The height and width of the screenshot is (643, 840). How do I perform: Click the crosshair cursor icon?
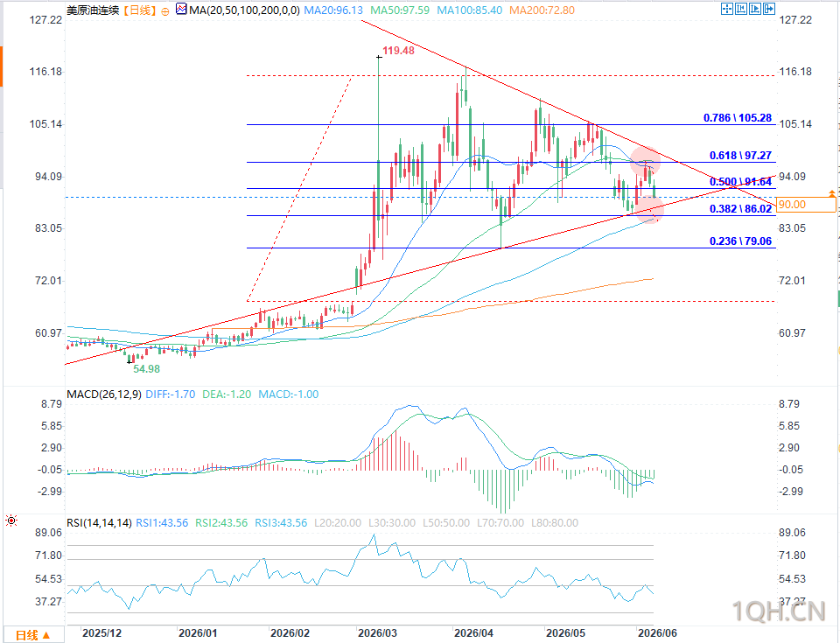tap(727, 9)
